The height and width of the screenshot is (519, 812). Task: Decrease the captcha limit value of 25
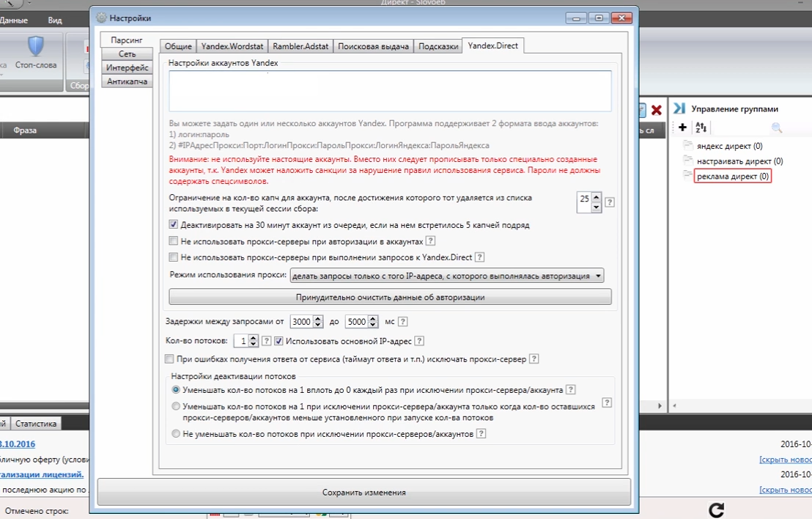(x=596, y=207)
